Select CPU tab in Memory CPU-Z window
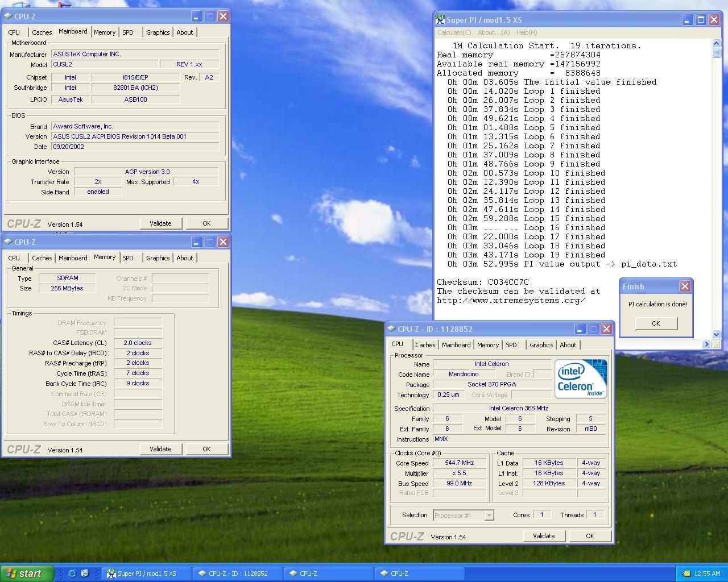Viewport: 728px width, 582px height. click(x=14, y=258)
